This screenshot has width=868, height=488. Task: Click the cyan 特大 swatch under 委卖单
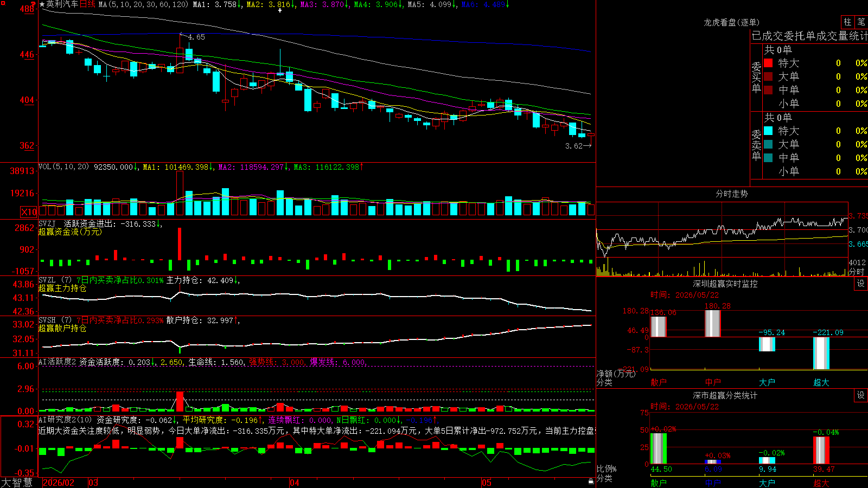(x=768, y=131)
